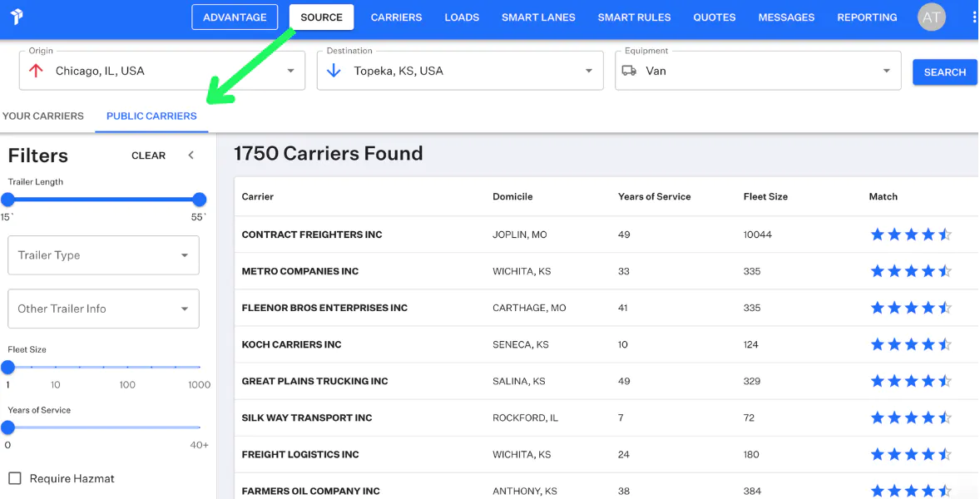
Task: Click the Trailer Length minimum slider handle
Action: (x=7, y=200)
